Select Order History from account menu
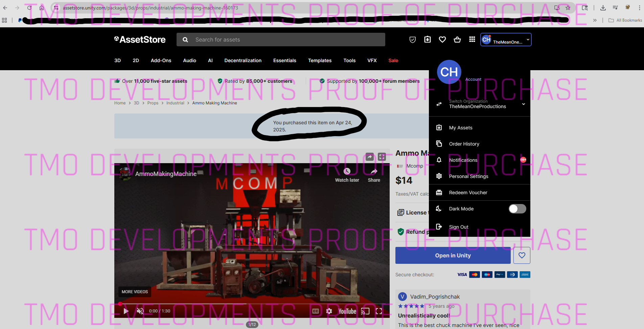 click(464, 144)
